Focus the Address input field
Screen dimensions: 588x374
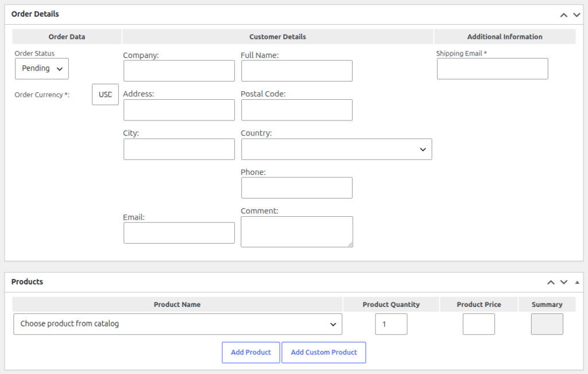click(x=179, y=110)
